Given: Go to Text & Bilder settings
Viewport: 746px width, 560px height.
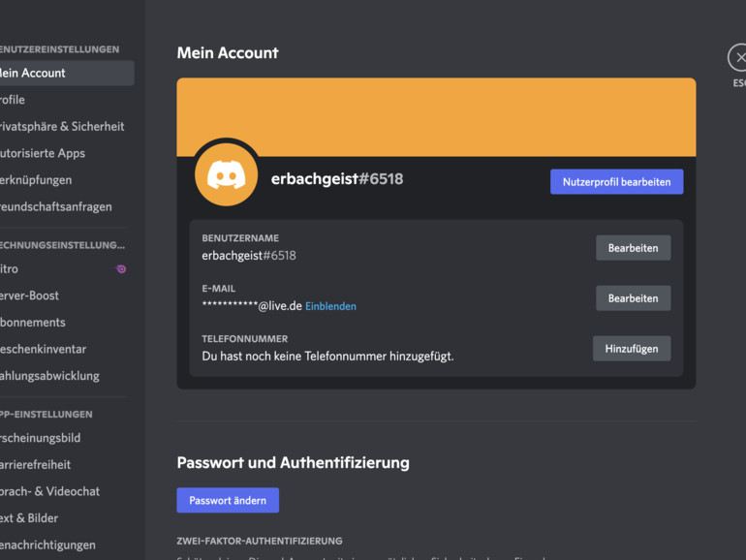Looking at the screenshot, I should (x=67, y=517).
